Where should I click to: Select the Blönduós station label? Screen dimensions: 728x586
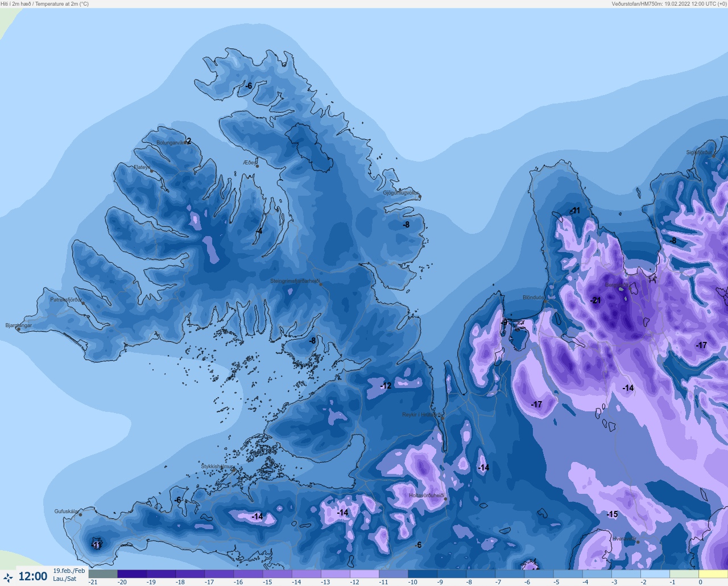[x=533, y=298]
